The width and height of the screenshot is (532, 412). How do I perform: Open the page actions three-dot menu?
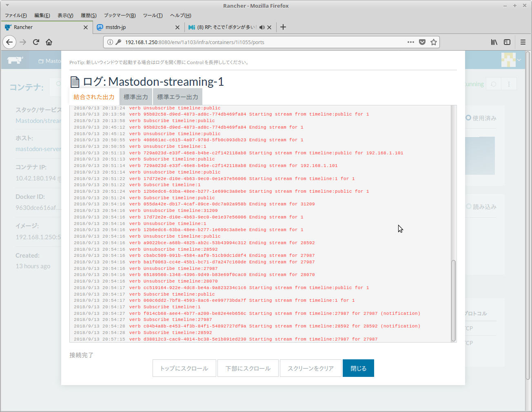point(411,42)
